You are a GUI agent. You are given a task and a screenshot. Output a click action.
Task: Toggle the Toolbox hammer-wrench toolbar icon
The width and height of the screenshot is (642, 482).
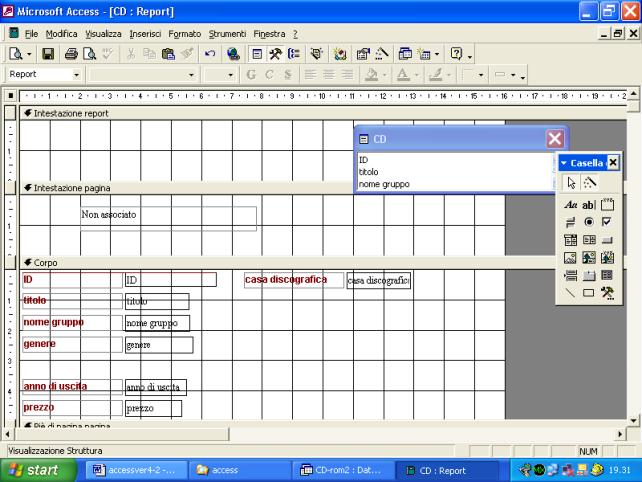(275, 54)
